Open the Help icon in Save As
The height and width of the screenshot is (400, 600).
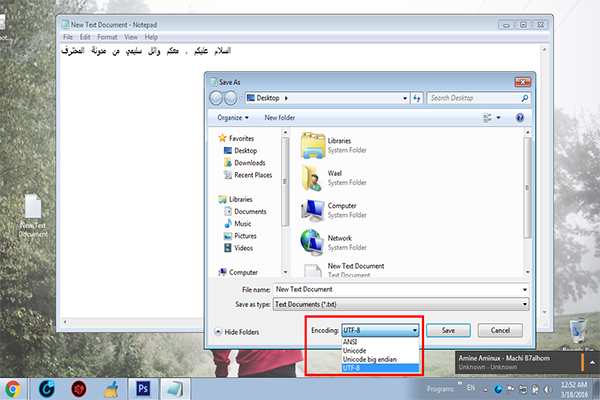tap(520, 118)
